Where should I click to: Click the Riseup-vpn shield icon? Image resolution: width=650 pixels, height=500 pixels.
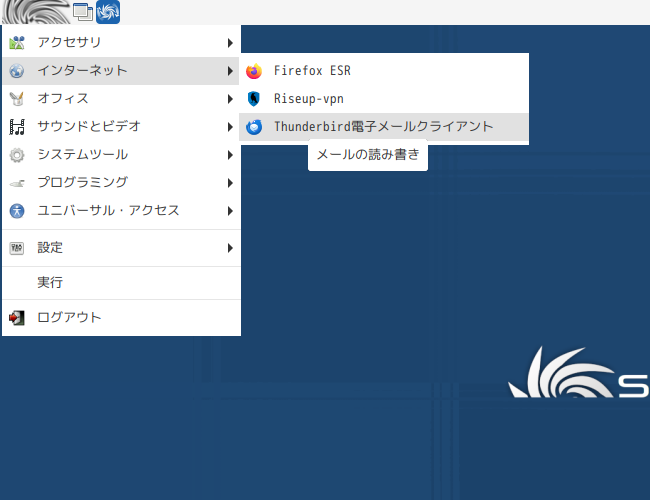[x=254, y=99]
